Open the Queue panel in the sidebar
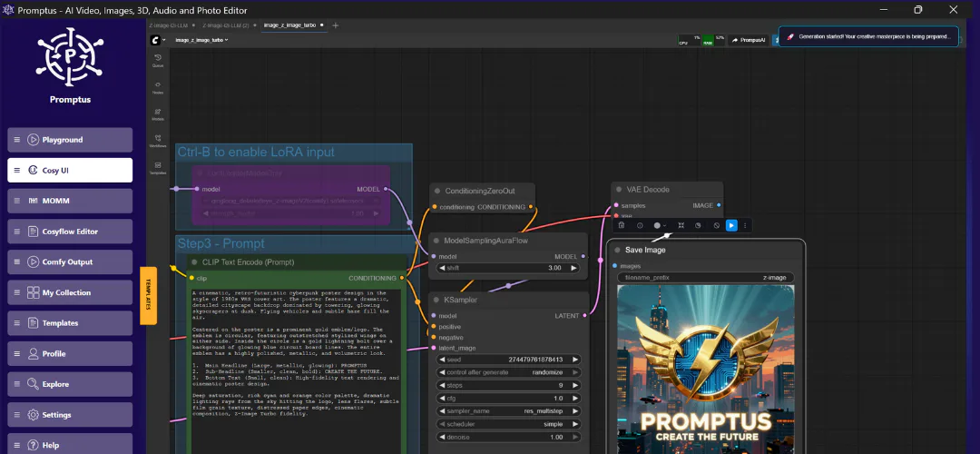980x454 pixels. 158,60
